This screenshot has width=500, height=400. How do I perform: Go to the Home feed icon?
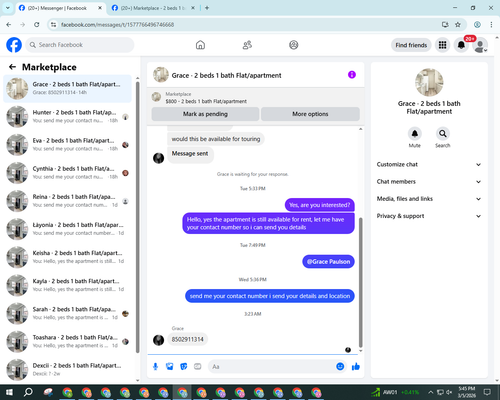200,45
